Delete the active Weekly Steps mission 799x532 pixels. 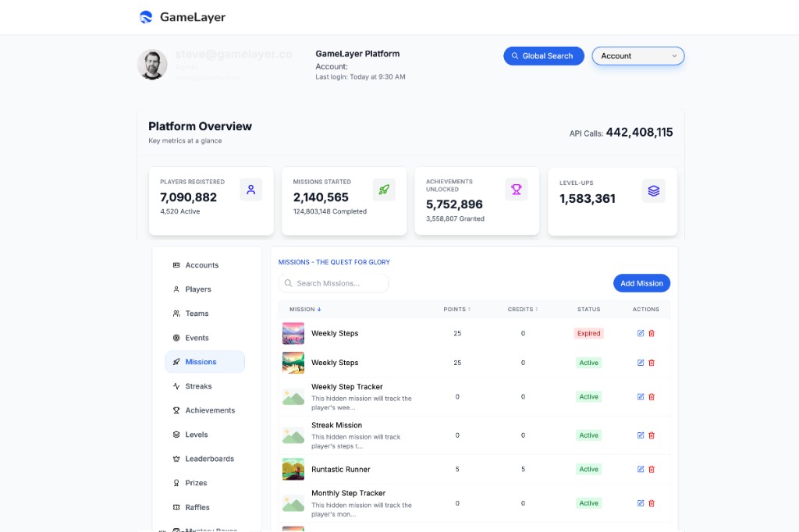652,363
